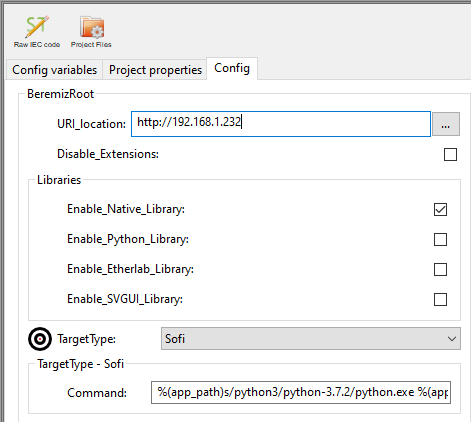Screen dimensions: 471x422
Task: Click the Enable_Python_Library label
Action: click(128, 239)
